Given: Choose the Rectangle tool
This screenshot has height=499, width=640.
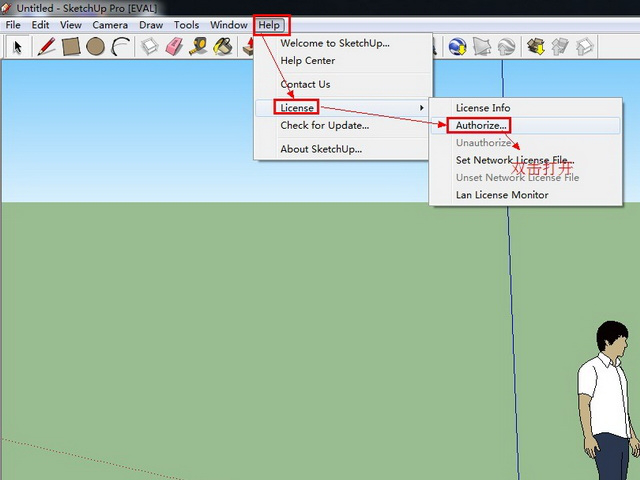Looking at the screenshot, I should (x=71, y=47).
